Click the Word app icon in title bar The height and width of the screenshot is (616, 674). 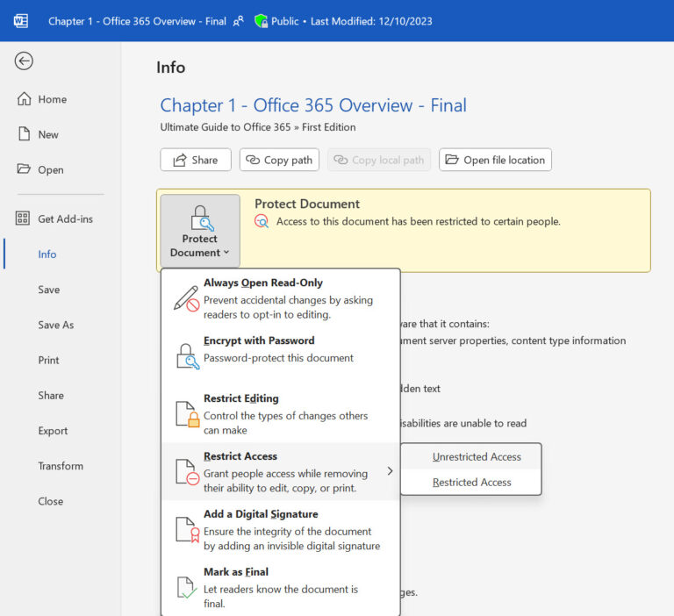pos(21,21)
